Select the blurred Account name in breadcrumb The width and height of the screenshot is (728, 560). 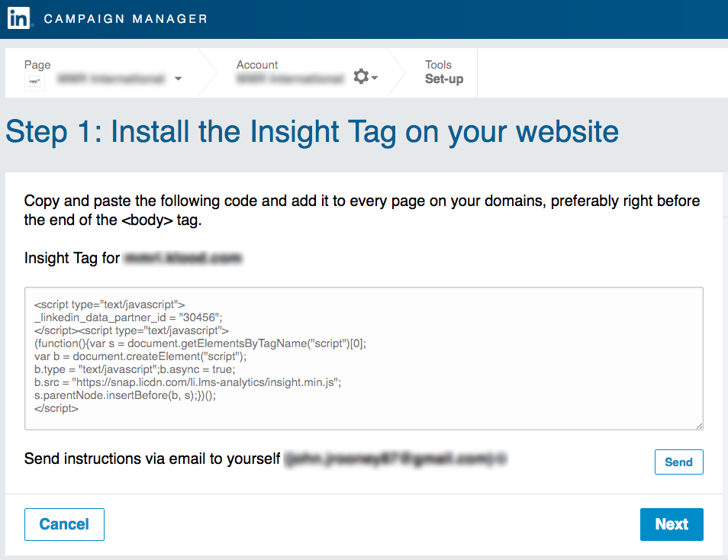coord(290,79)
